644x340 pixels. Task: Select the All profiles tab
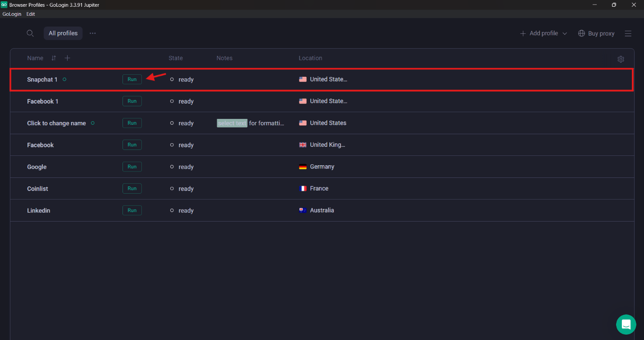tap(63, 33)
